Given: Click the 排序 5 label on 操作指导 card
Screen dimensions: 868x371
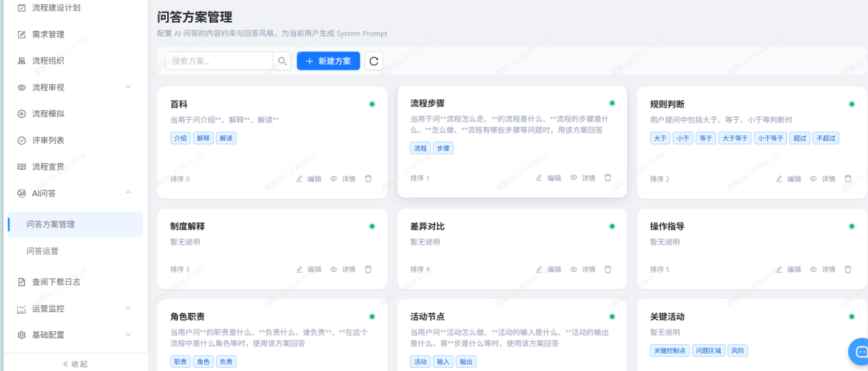Looking at the screenshot, I should point(660,270).
